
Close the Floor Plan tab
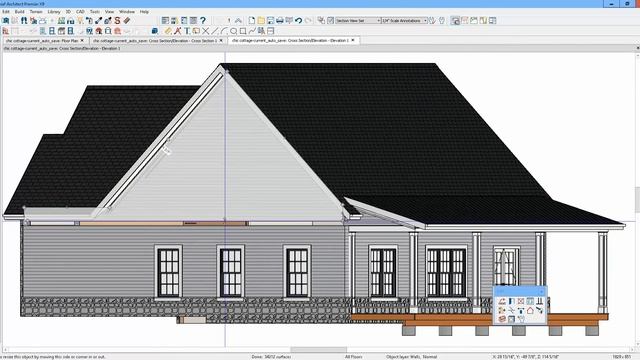click(x=82, y=41)
